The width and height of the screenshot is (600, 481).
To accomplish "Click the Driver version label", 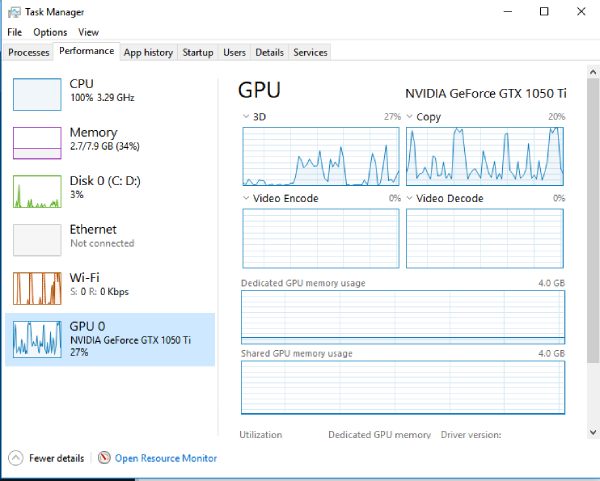I will 471,435.
